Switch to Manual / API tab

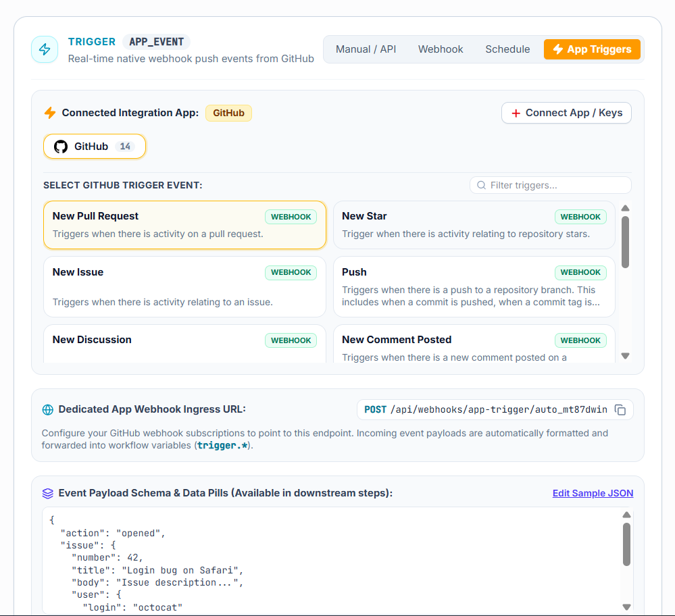coord(366,49)
